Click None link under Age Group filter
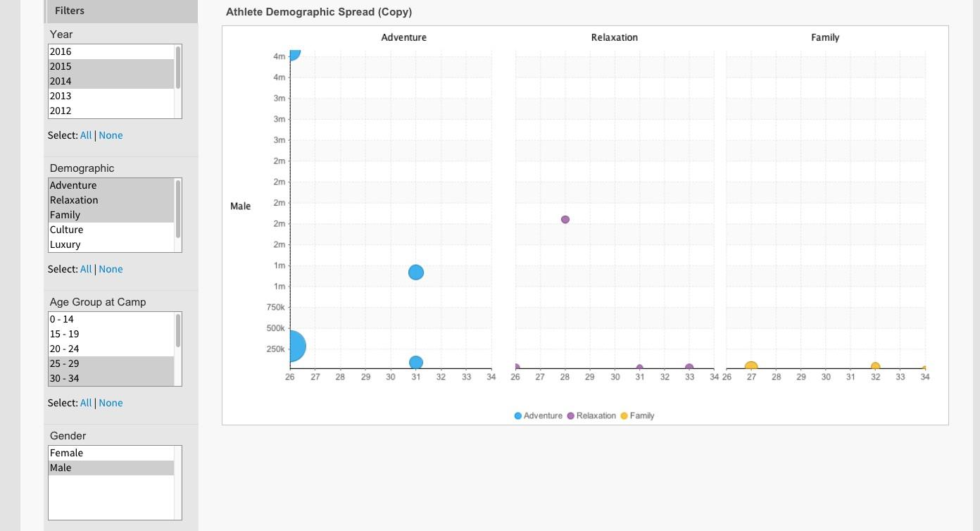This screenshot has height=531, width=980. coord(111,403)
